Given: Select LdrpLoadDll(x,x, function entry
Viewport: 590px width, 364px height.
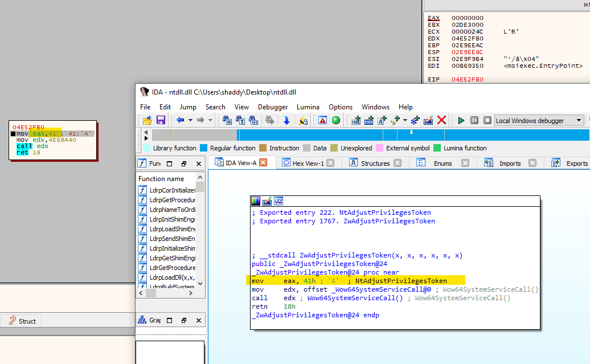Looking at the screenshot, I should [167, 277].
